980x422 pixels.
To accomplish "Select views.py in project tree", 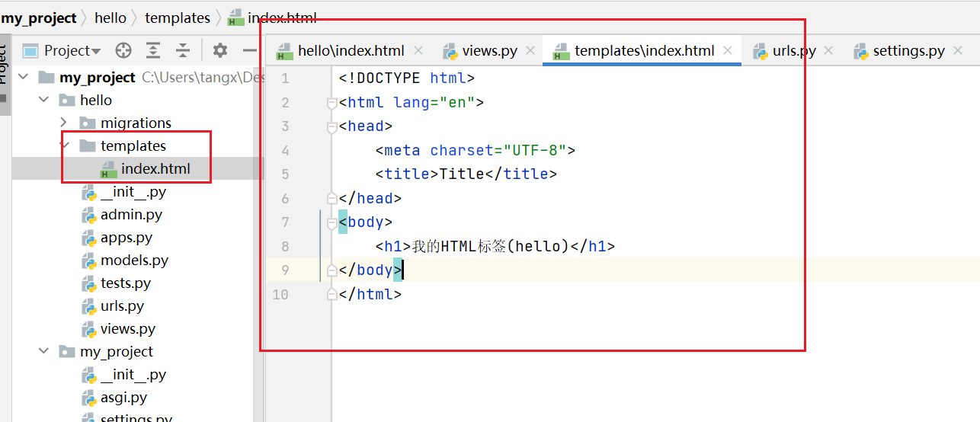I will click(128, 328).
